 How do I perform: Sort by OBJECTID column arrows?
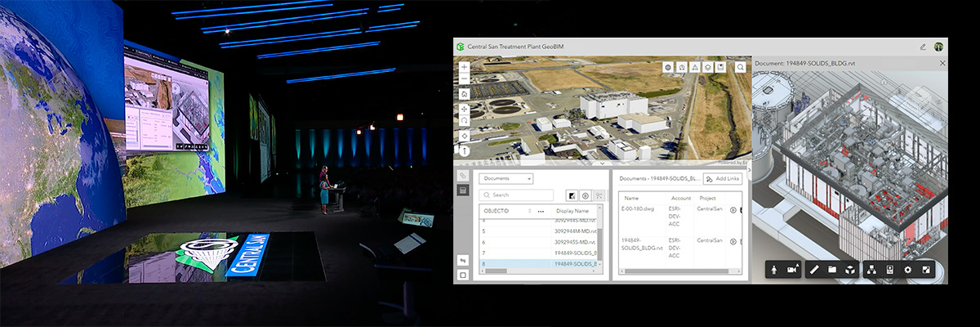530,211
